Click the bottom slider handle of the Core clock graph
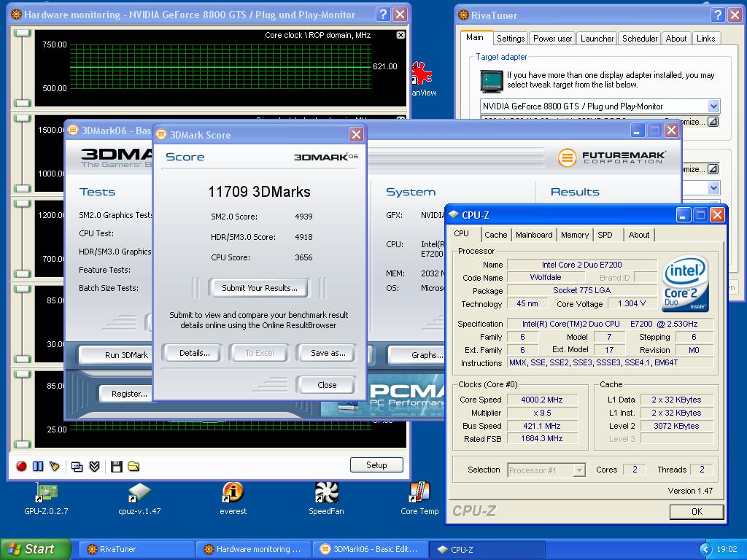The height and width of the screenshot is (560, 747). pyautogui.click(x=23, y=103)
